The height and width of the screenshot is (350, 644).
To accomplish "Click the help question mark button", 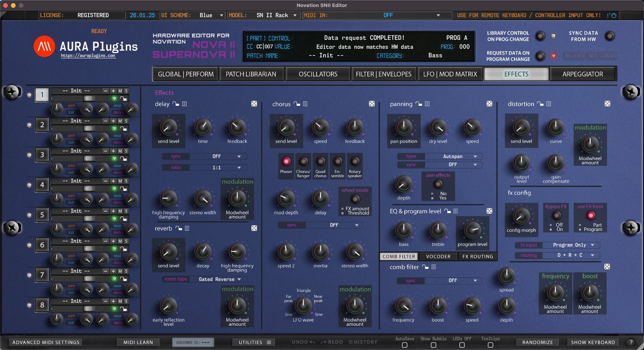I will click(x=631, y=342).
